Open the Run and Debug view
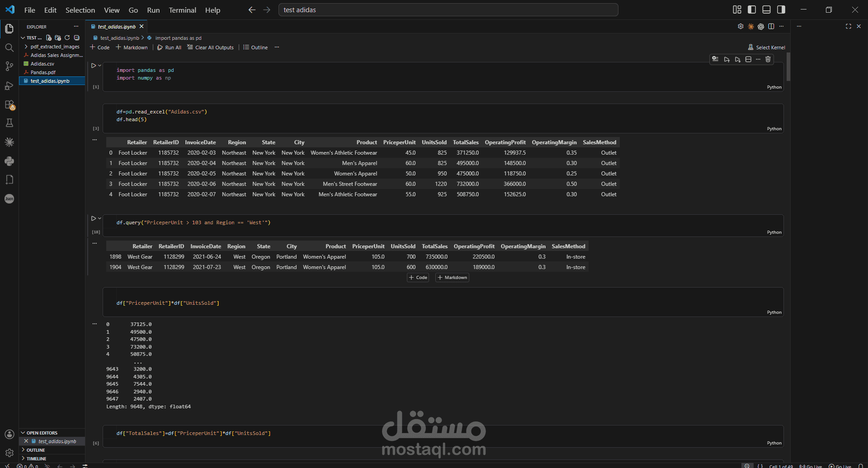 click(x=9, y=85)
